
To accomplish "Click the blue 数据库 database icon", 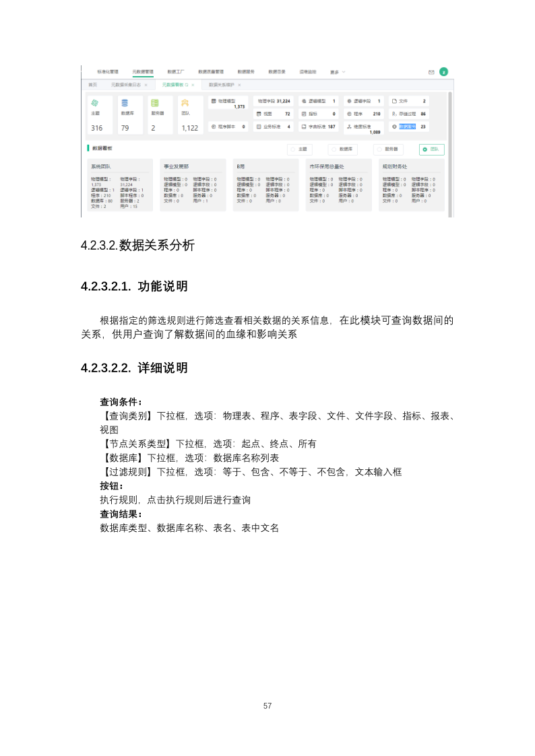I will pyautogui.click(x=125, y=103).
